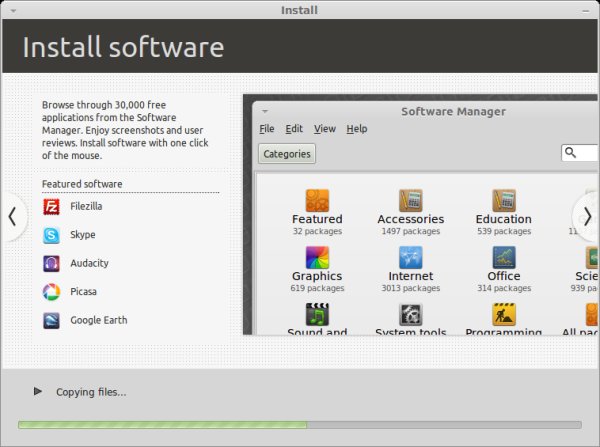This screenshot has height=447, width=600.
Task: Open the Office category icon
Action: coord(503,257)
